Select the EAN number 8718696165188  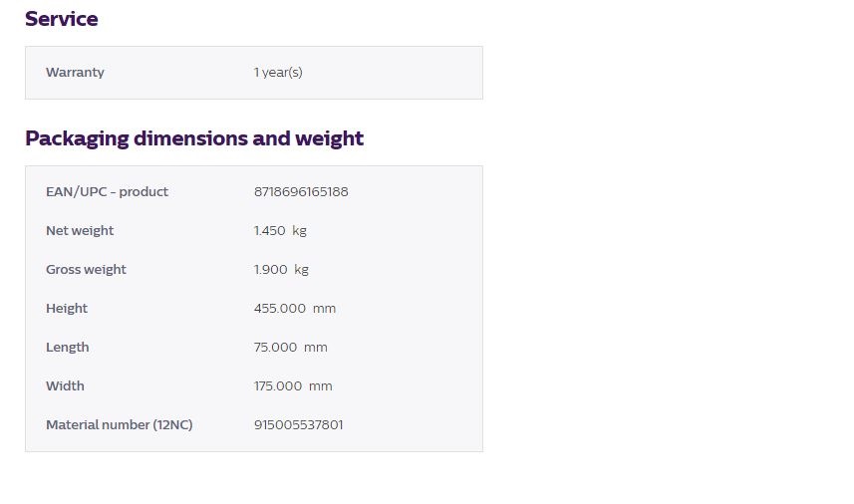301,191
